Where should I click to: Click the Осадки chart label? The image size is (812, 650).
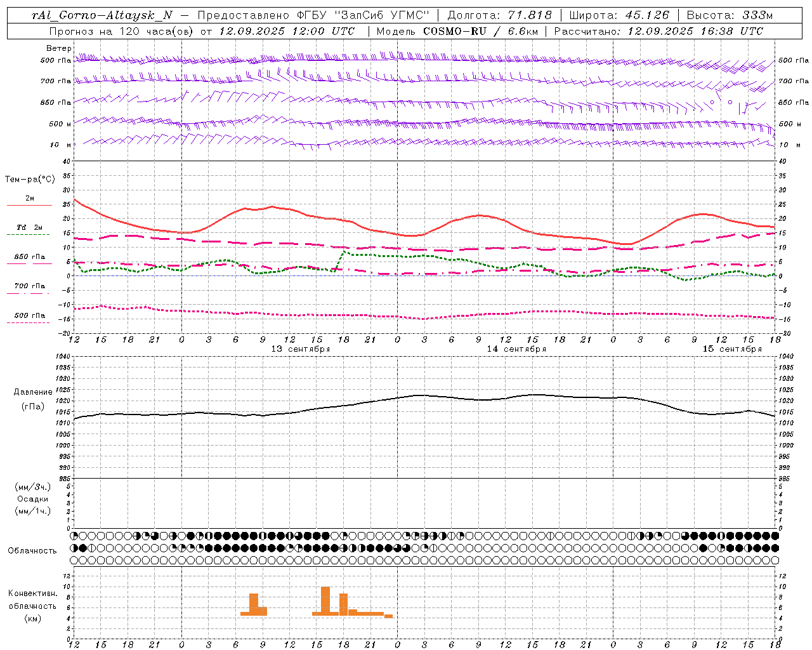pyautogui.click(x=33, y=499)
